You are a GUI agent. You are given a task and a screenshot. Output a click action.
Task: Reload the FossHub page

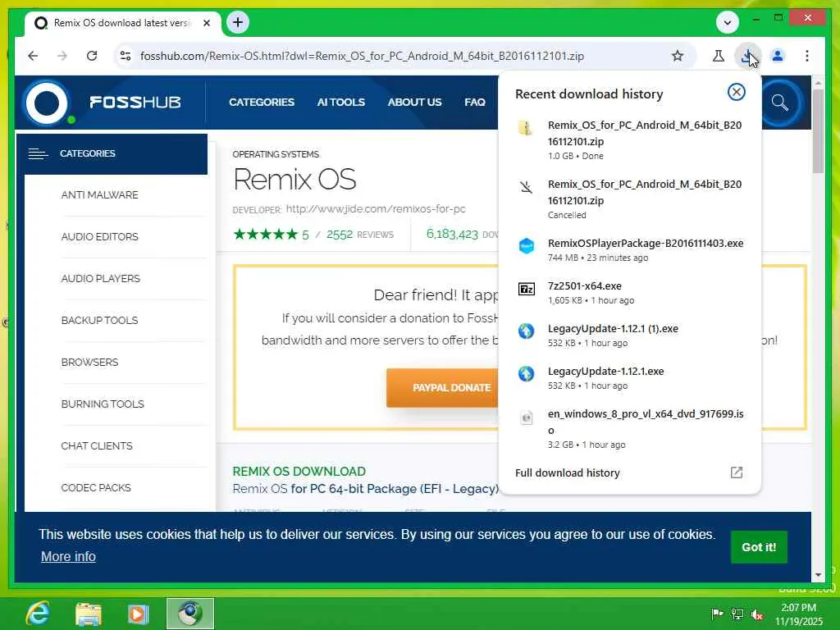point(92,56)
